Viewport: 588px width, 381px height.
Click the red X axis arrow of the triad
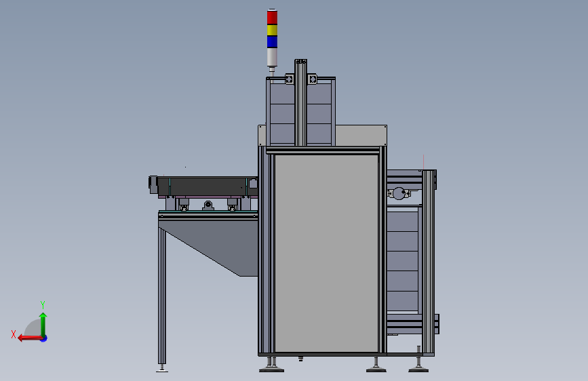(x=30, y=338)
